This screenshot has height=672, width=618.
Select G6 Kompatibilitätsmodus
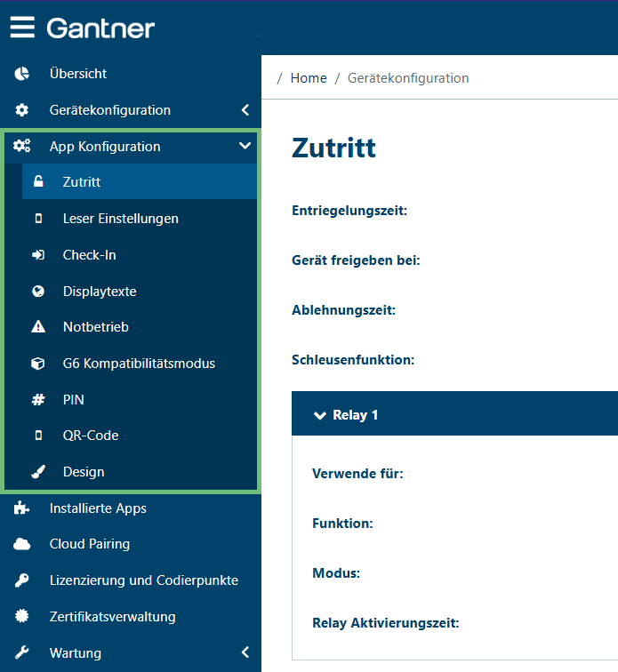pos(139,364)
